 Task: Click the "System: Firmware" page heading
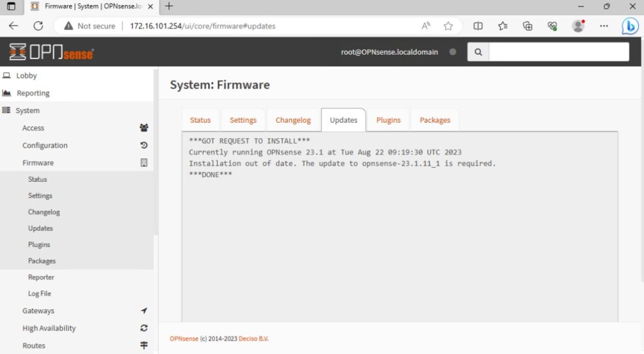coord(219,85)
